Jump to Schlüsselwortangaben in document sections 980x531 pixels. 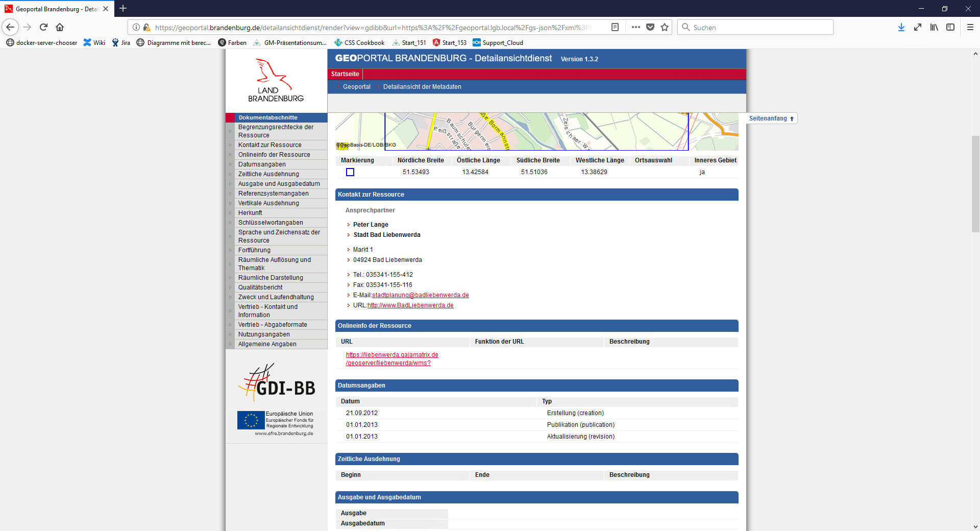pyautogui.click(x=271, y=223)
